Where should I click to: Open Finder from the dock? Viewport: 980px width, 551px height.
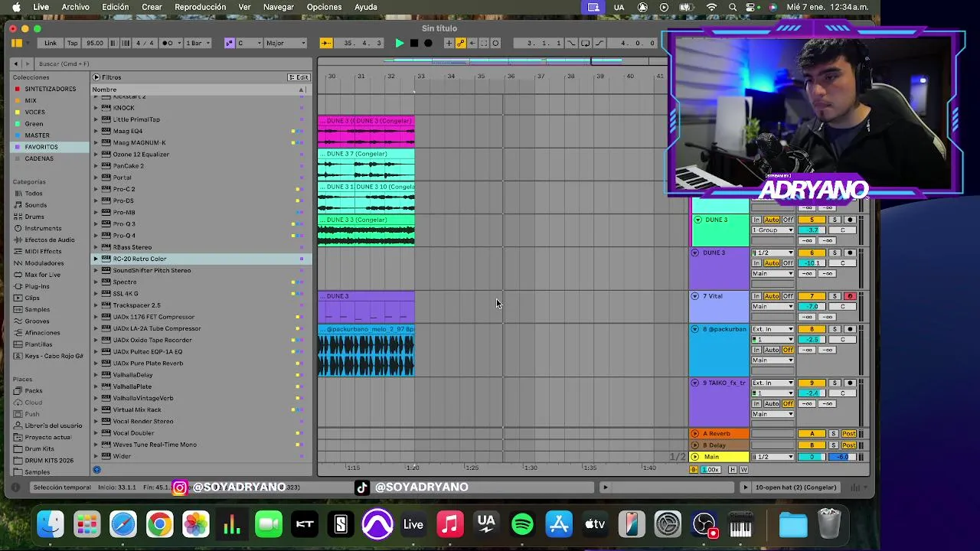[x=51, y=524]
